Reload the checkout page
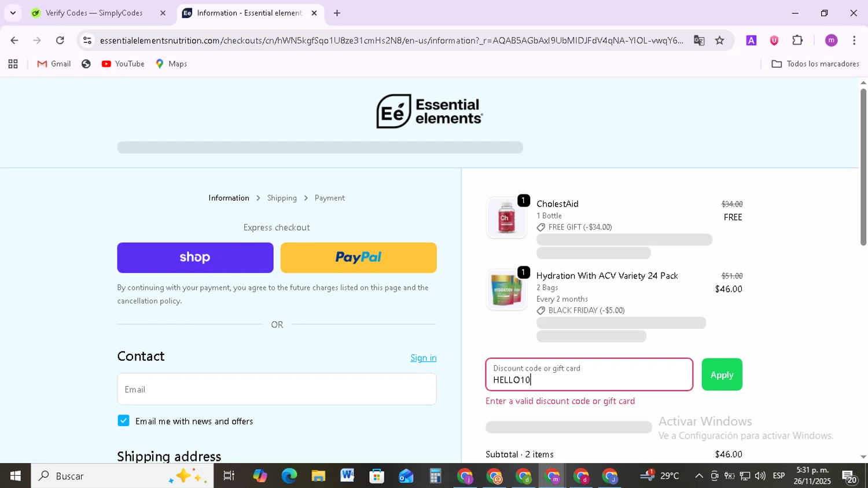The height and width of the screenshot is (488, 868). tap(60, 41)
